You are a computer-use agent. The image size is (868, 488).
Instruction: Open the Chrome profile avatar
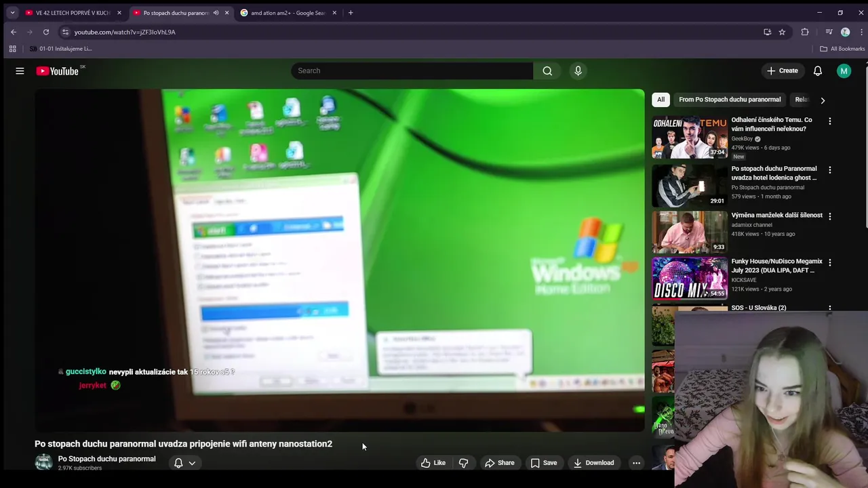[845, 32]
